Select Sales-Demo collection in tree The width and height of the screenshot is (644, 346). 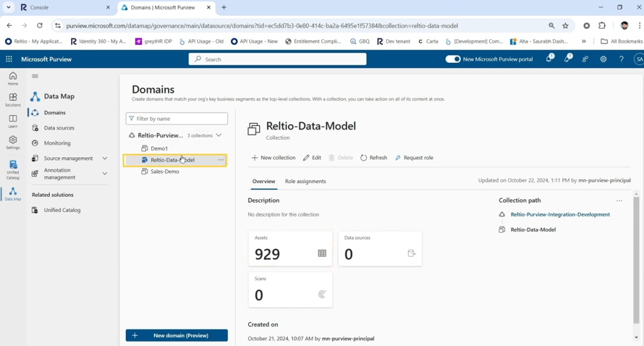pyautogui.click(x=165, y=171)
